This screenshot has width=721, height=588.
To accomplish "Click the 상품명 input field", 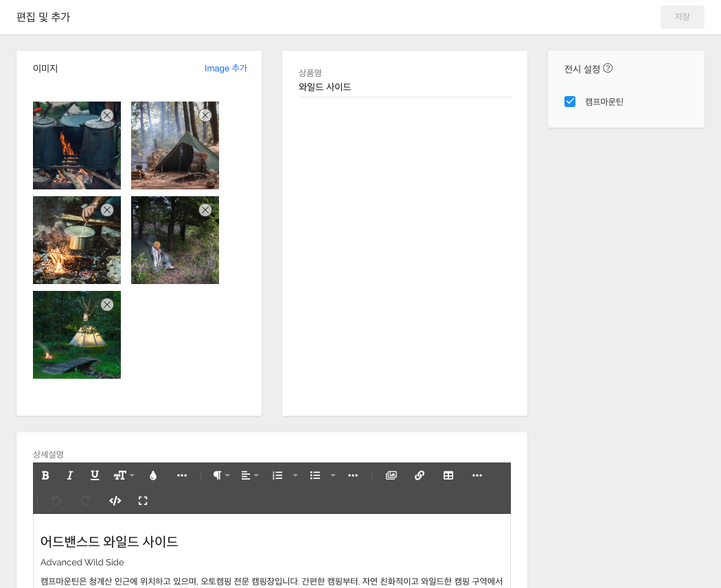I will pyautogui.click(x=404, y=87).
